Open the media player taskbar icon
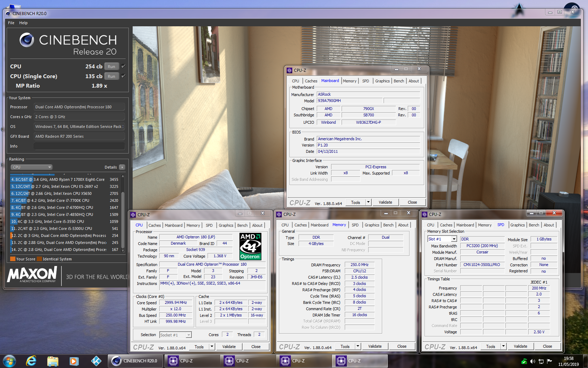The height and width of the screenshot is (368, 588). 74,361
